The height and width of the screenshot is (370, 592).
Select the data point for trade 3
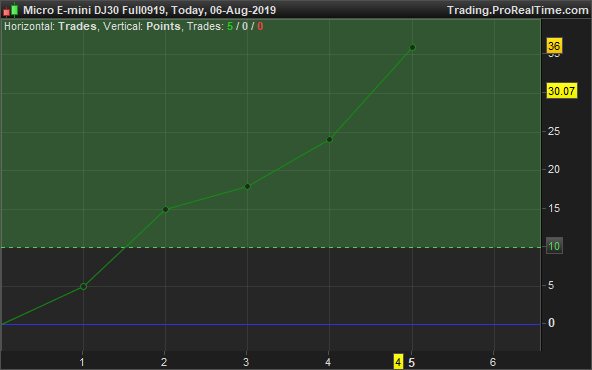(x=248, y=187)
